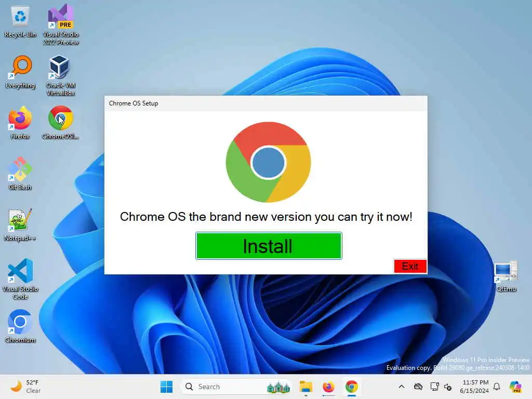The height and width of the screenshot is (399, 532).
Task: Select the Chromium desktop icon
Action: [20, 327]
